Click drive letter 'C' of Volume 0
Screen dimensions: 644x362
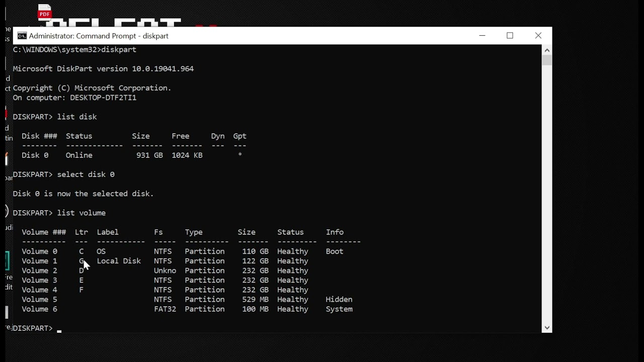click(81, 251)
